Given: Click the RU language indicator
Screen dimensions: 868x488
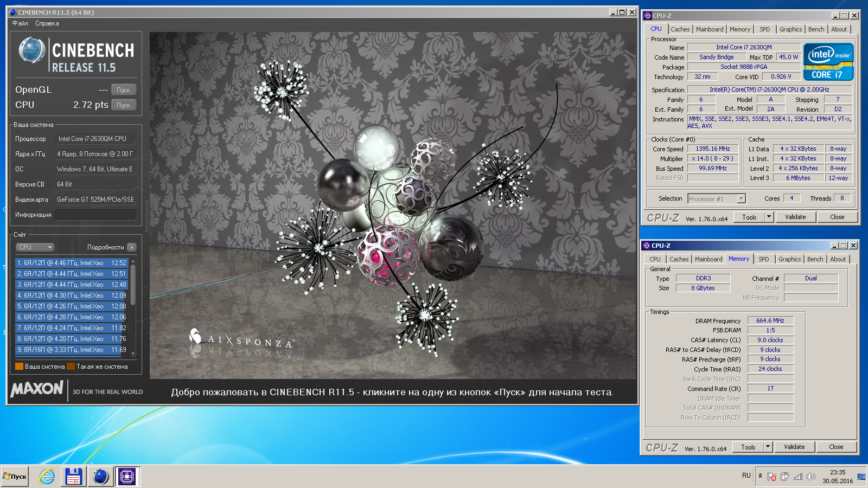Looking at the screenshot, I should [746, 476].
